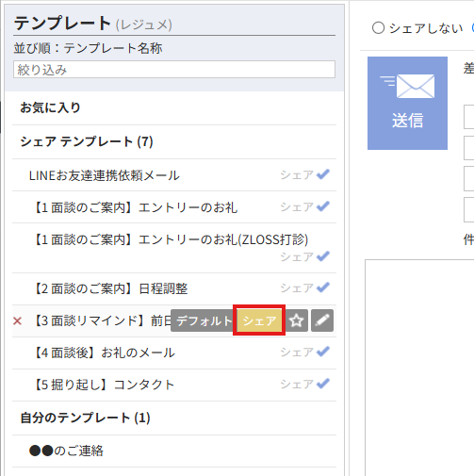Viewport: 474px width, 476px height.
Task: Click the 絞り込み filter input field
Action: tap(174, 70)
